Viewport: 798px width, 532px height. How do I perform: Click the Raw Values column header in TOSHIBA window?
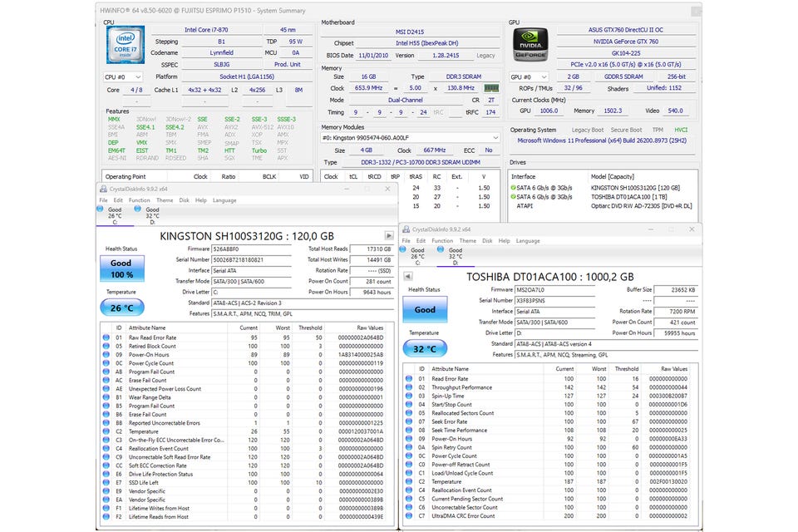point(674,368)
